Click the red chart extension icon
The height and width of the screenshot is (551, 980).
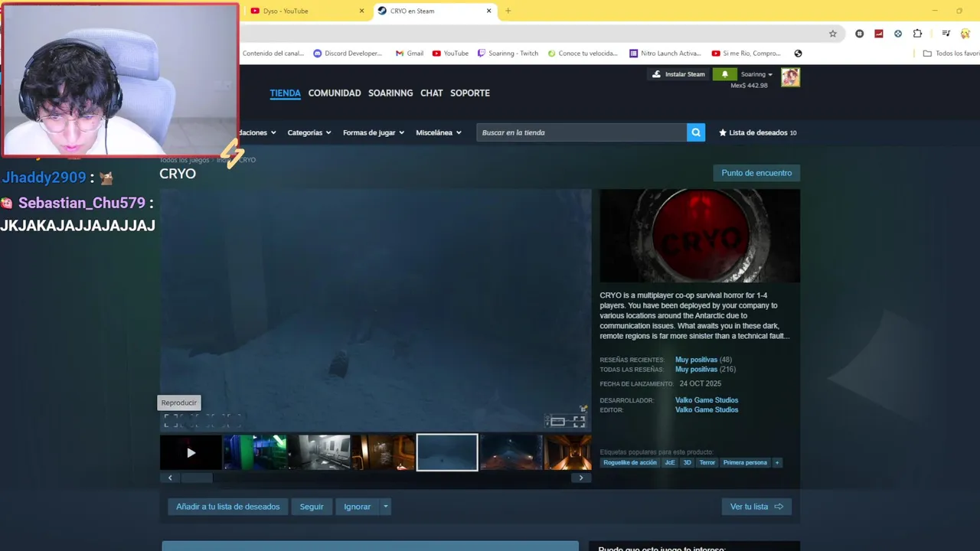pyautogui.click(x=878, y=34)
